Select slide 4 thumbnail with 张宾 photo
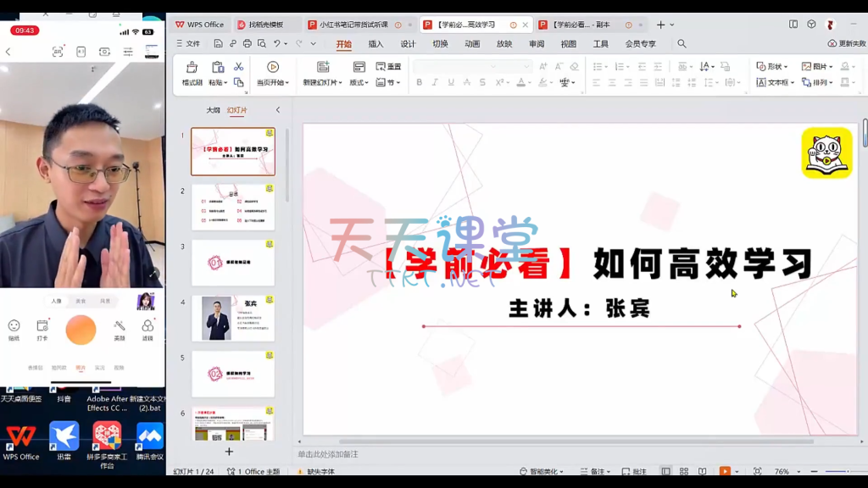Screen dimensions: 868x488 coord(232,318)
